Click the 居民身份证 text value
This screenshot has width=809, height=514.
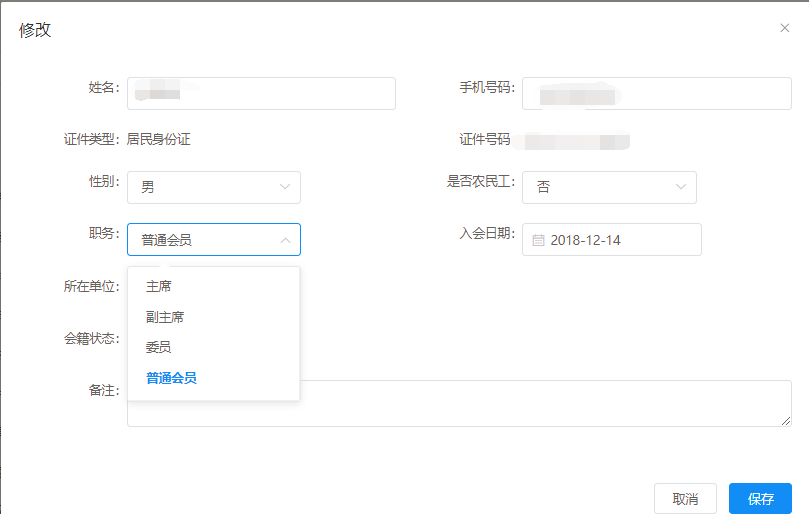(x=158, y=139)
